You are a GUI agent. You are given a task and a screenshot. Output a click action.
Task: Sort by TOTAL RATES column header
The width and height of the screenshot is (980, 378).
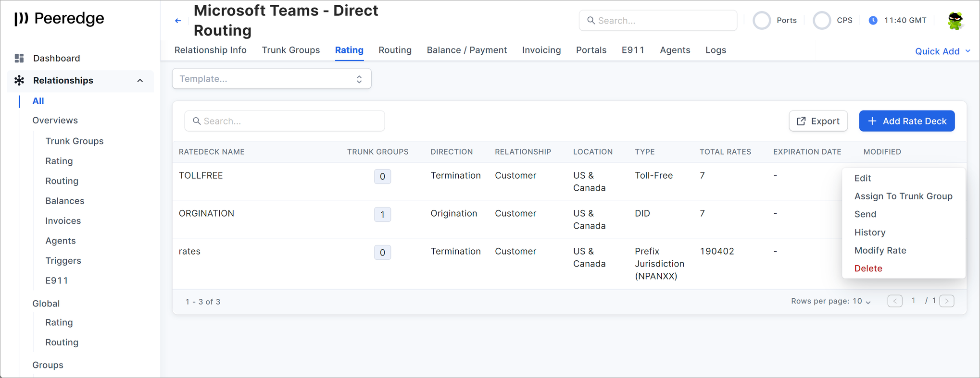(x=725, y=152)
